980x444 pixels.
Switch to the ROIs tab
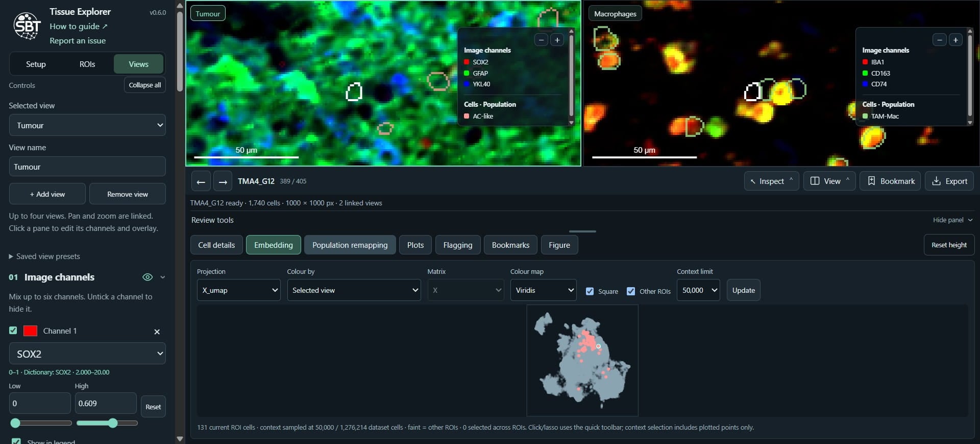[87, 64]
